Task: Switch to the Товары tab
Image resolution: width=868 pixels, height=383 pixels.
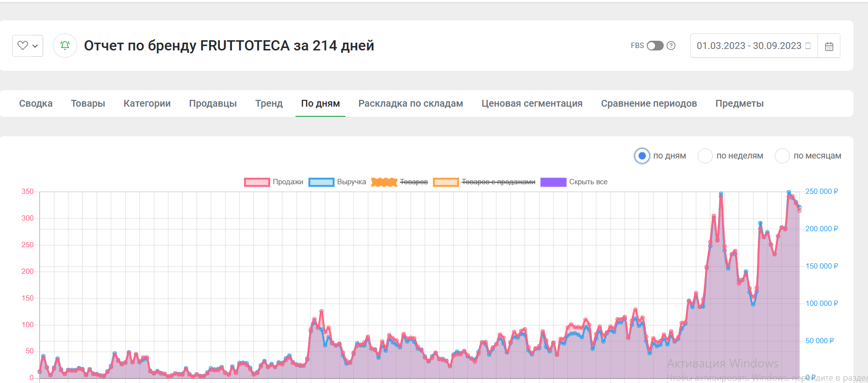Action: (88, 103)
